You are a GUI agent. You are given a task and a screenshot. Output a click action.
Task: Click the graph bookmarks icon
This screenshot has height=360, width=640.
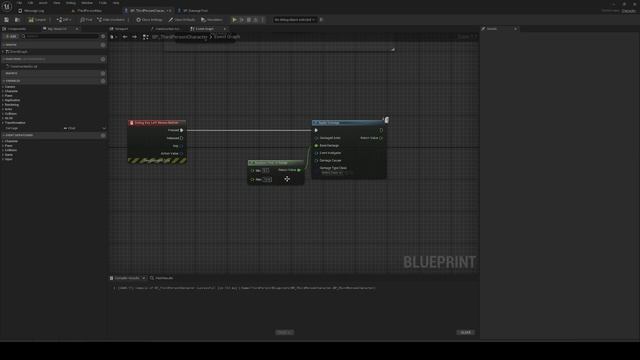(x=113, y=37)
